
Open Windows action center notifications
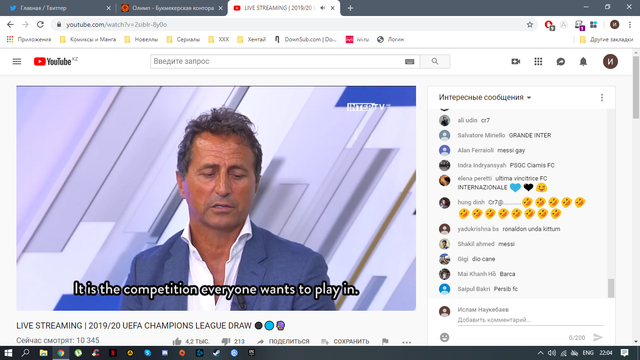coord(624,353)
